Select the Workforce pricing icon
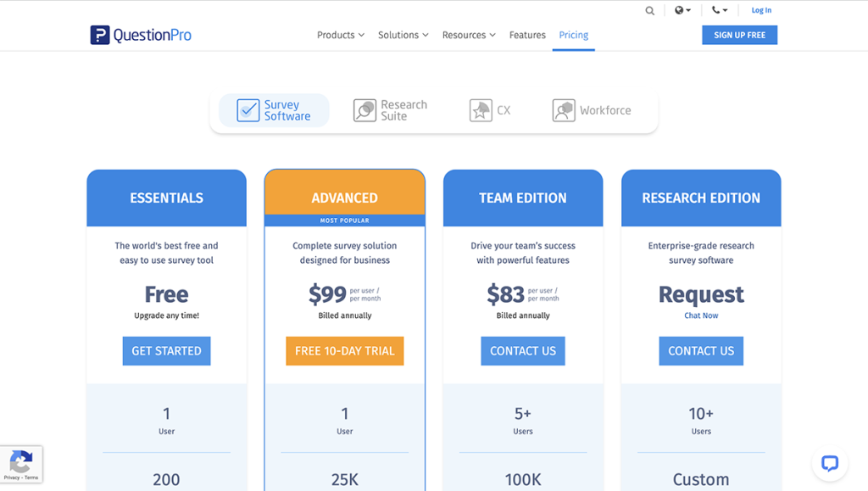 click(563, 110)
